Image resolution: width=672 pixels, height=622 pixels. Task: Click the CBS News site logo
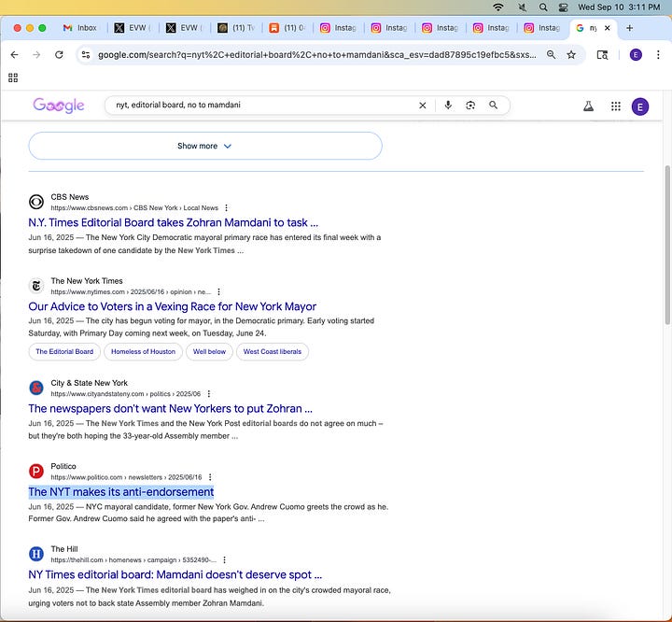(x=36, y=202)
